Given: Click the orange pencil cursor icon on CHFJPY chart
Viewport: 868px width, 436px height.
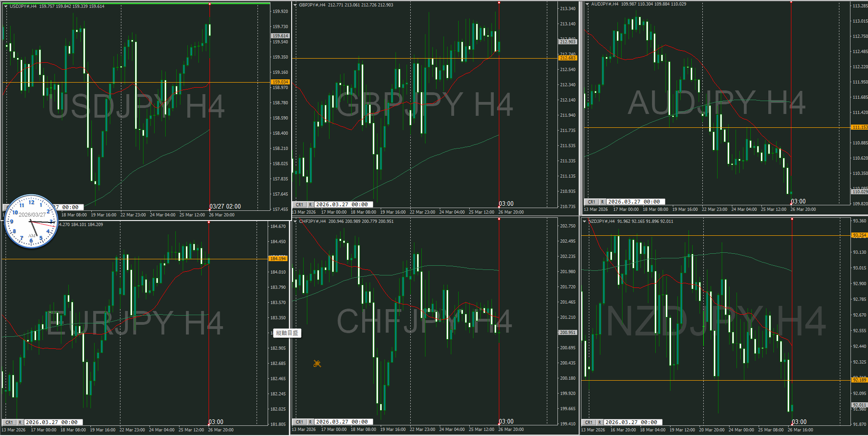Looking at the screenshot, I should pos(317,364).
